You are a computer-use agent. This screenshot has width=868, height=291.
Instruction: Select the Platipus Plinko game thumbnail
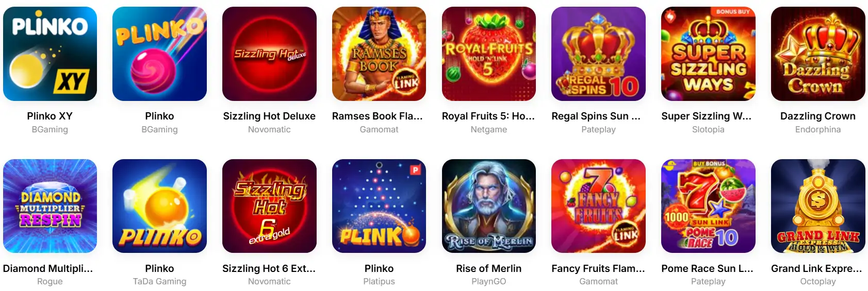(379, 206)
